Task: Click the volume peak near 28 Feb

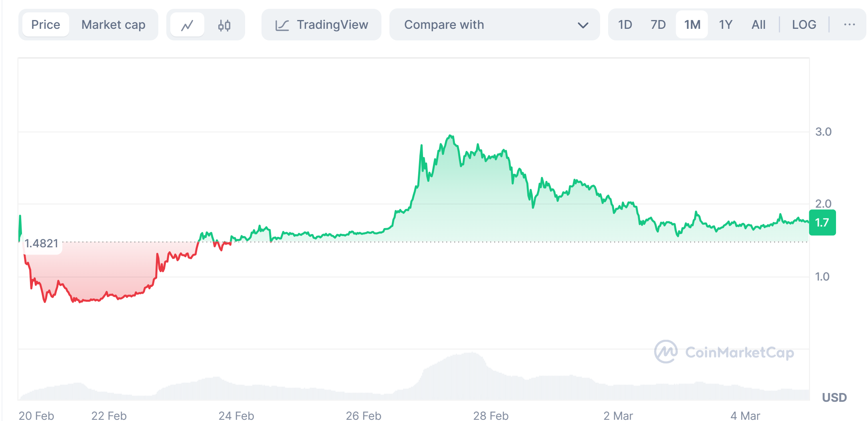Action: 472,354
